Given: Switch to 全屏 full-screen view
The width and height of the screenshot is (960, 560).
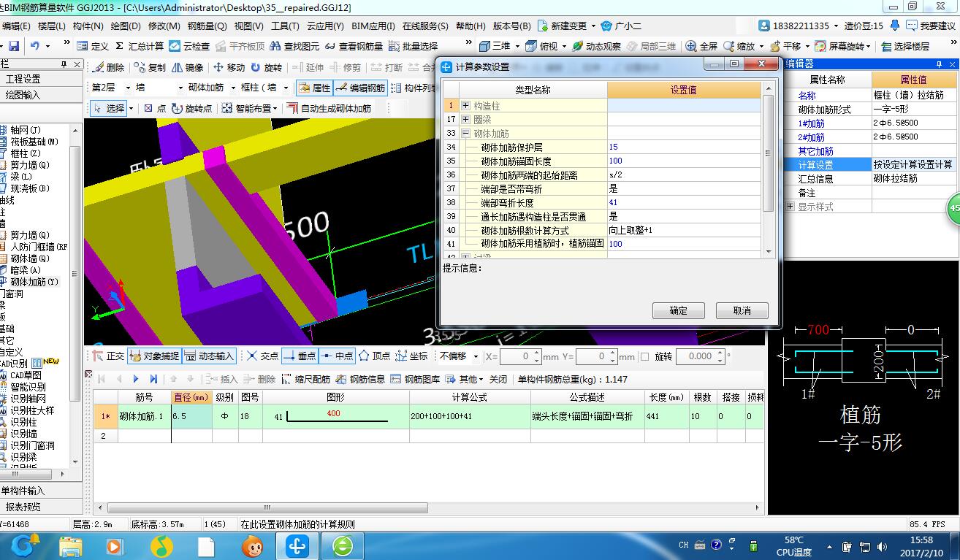Looking at the screenshot, I should coord(702,46).
